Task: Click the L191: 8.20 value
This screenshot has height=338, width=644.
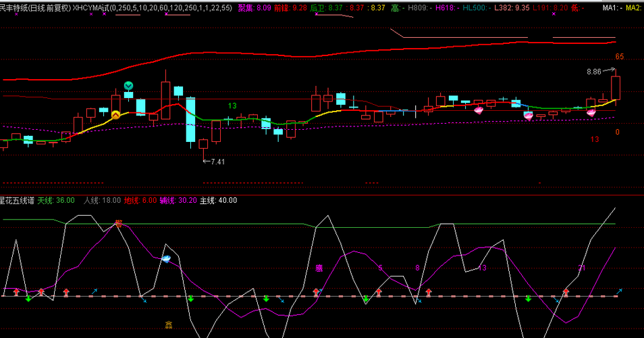Action: pos(550,8)
